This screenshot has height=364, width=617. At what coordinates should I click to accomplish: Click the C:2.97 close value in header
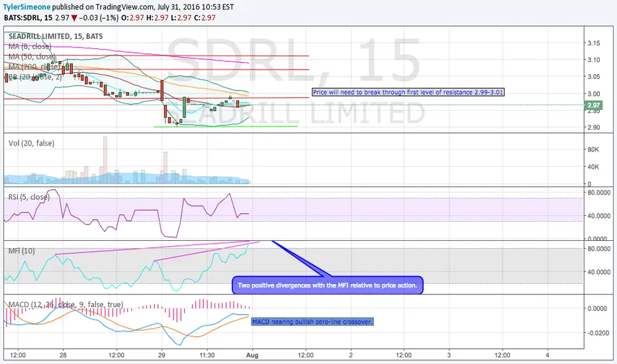(x=205, y=18)
